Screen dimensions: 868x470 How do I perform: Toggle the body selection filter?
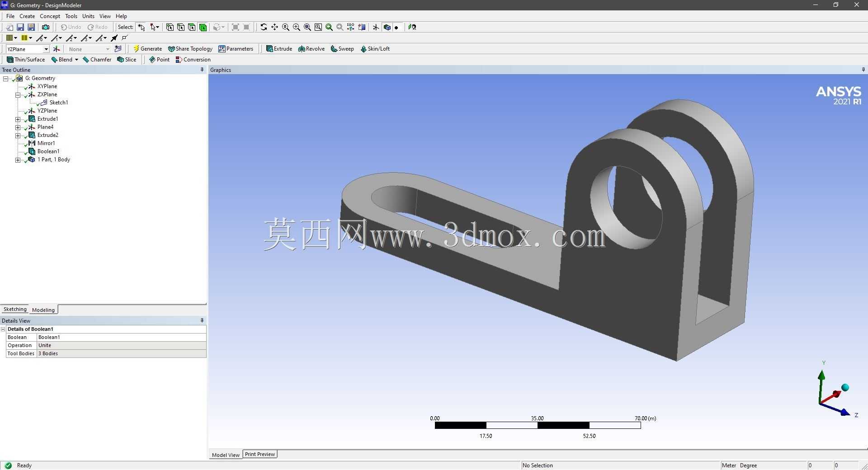pyautogui.click(x=203, y=27)
